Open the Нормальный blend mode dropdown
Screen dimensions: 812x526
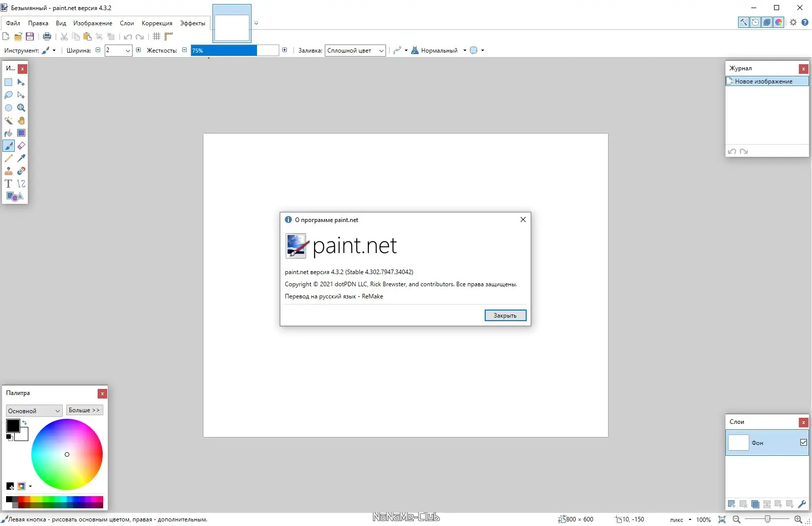[x=439, y=51]
